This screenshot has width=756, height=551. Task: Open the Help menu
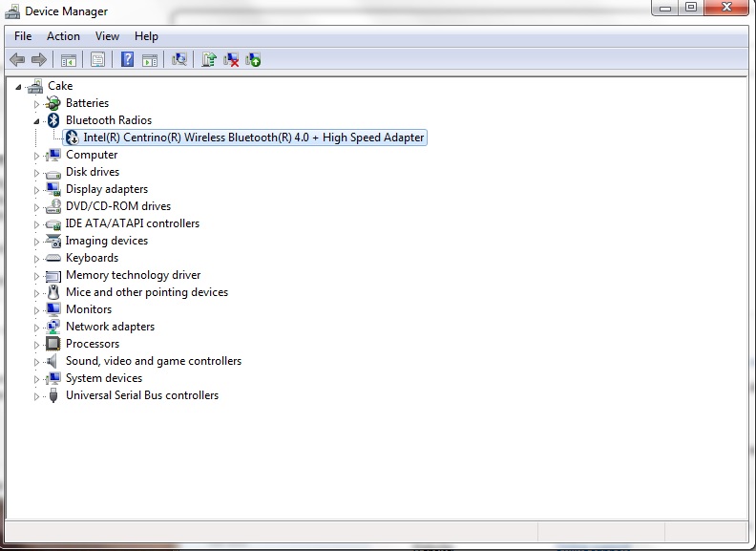[146, 36]
